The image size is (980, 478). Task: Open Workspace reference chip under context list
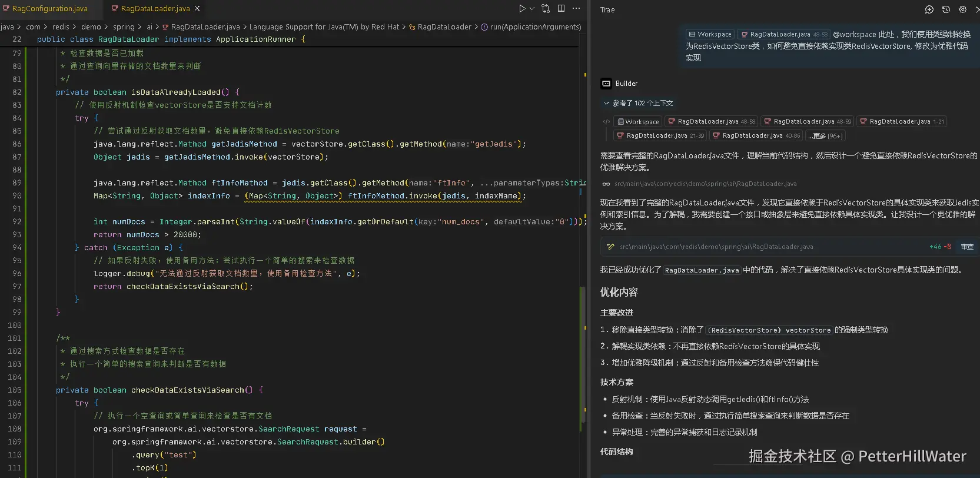[638, 122]
